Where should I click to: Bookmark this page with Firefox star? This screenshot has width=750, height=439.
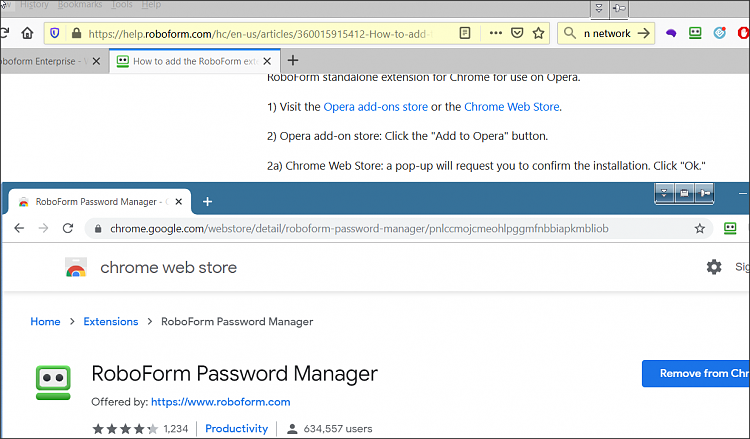point(539,33)
